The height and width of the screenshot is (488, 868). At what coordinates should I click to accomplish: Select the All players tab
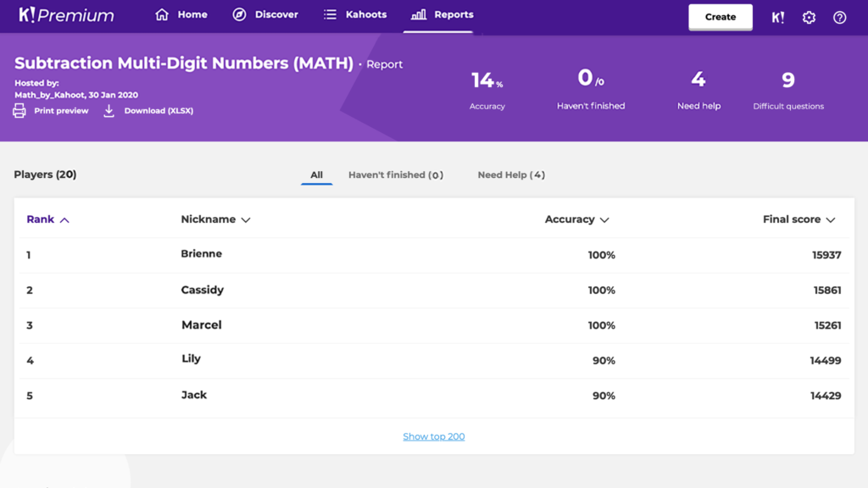pyautogui.click(x=317, y=175)
